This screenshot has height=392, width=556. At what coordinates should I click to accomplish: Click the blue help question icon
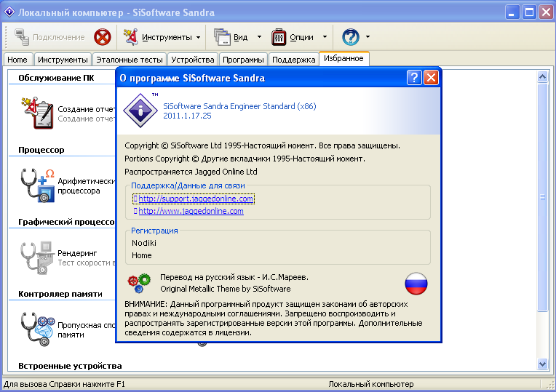[x=351, y=37]
